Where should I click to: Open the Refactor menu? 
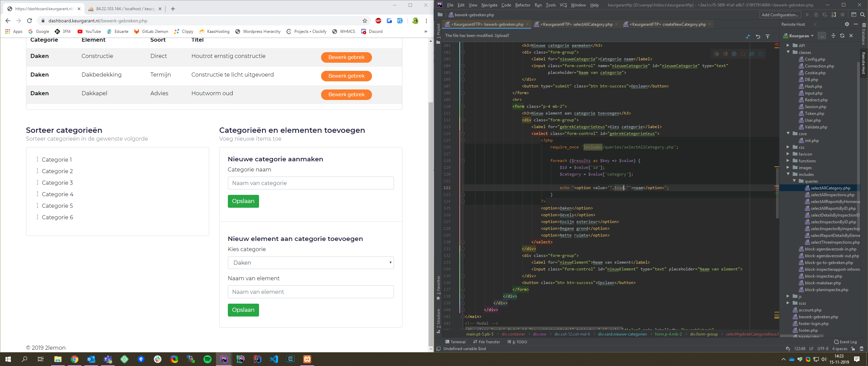point(522,5)
